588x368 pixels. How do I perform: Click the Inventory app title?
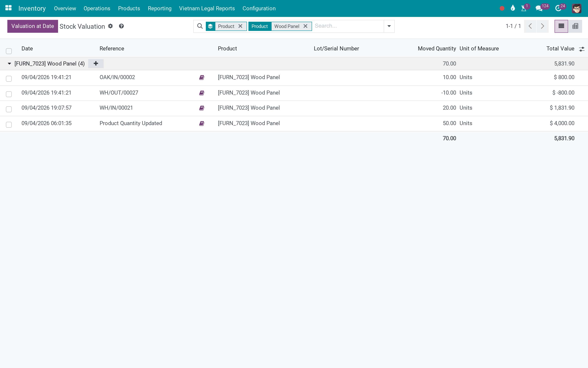coord(32,8)
